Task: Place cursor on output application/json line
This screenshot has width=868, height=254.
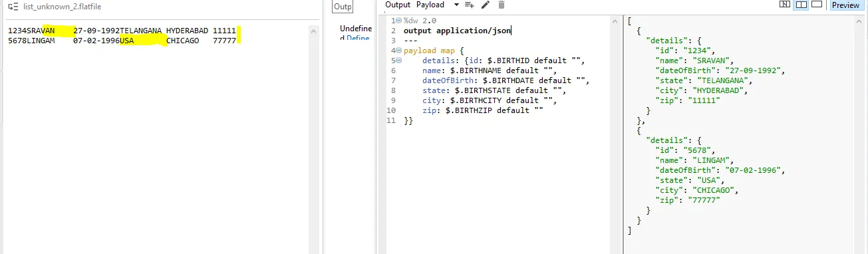Action: pos(457,31)
